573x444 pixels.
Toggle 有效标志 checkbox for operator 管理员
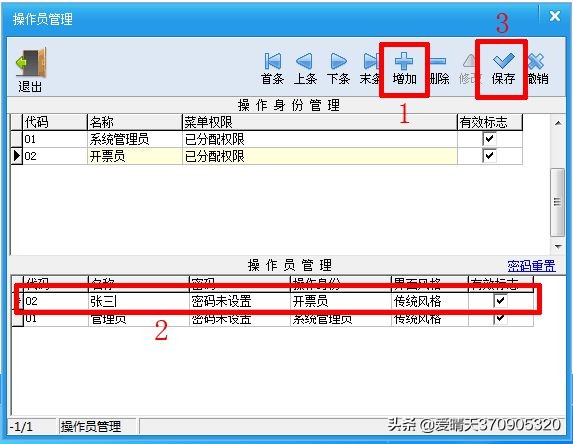[500, 318]
